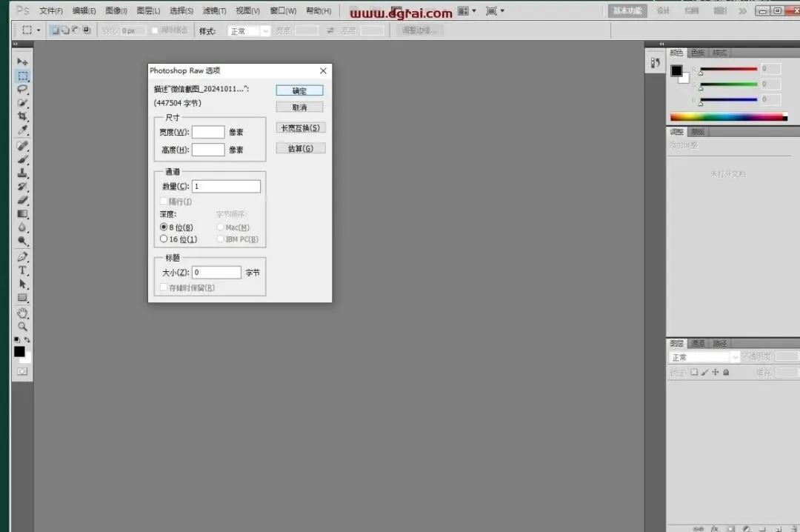The width and height of the screenshot is (800, 532).
Task: Select 8 位 depth radio button
Action: (x=164, y=227)
